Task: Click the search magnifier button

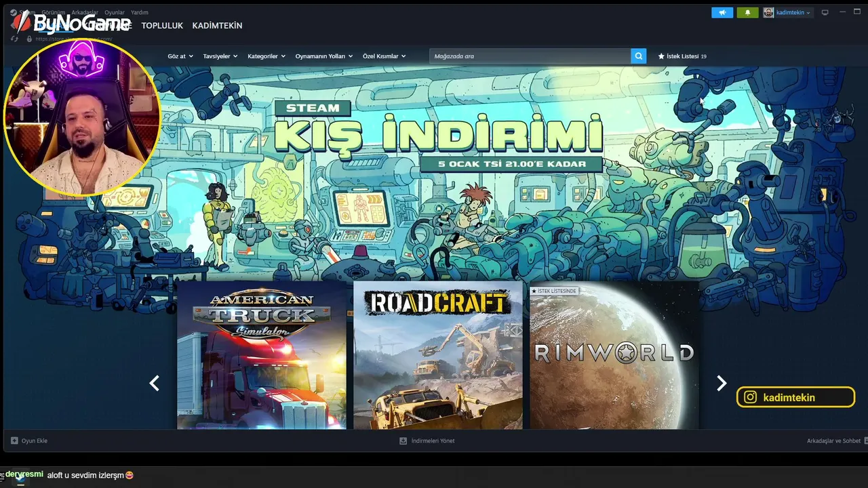Action: point(638,56)
